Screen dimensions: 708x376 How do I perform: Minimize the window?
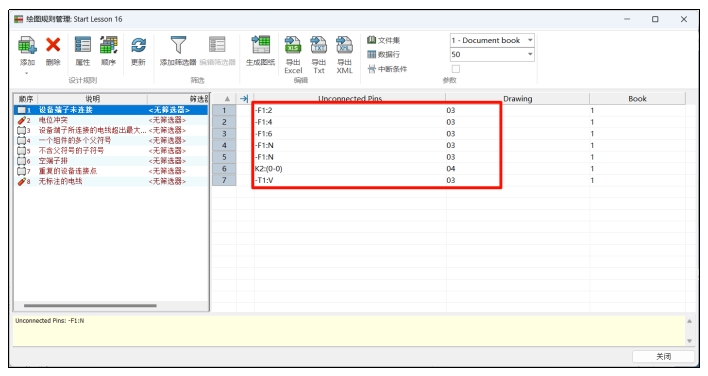pyautogui.click(x=627, y=19)
